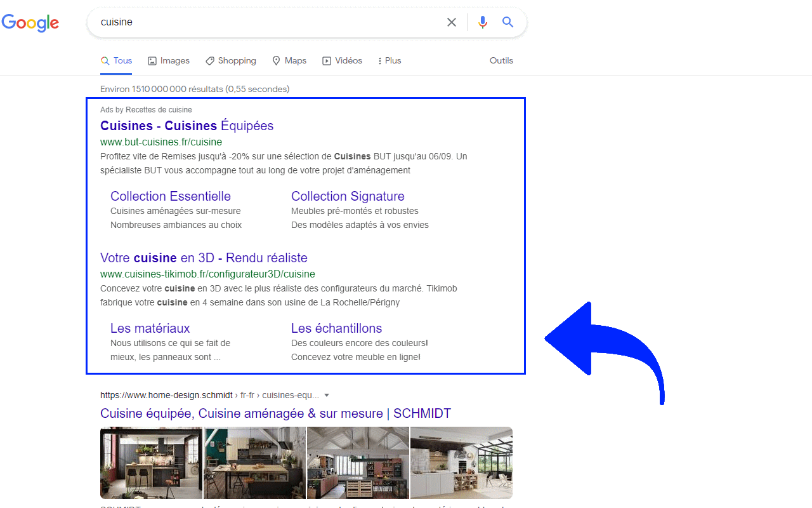Open the Shopping tab
Screen dimensions: 812x508
click(x=231, y=61)
